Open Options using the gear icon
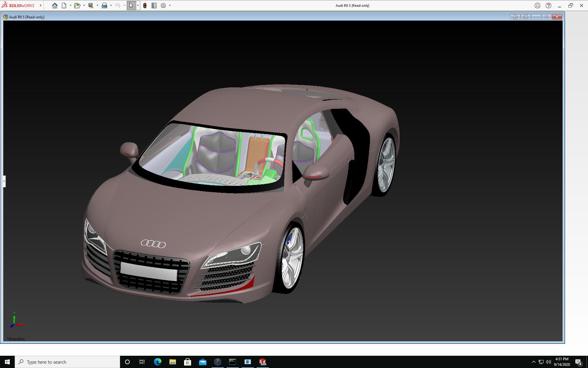This screenshot has height=368, width=588. tap(163, 6)
